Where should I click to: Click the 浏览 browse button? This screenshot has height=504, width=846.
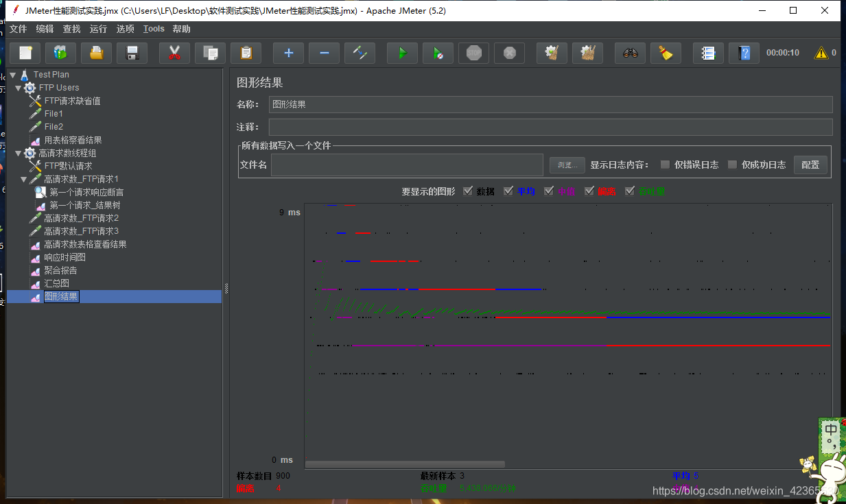tap(567, 165)
